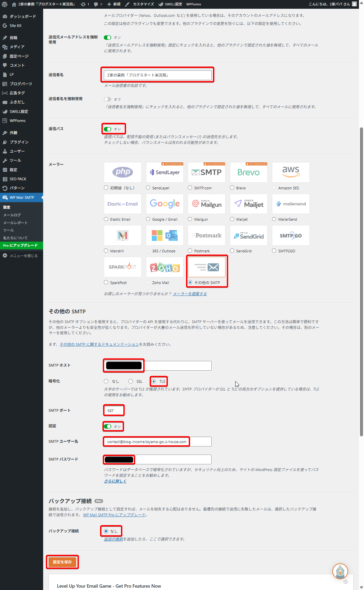Select the Google / Gmail mailer logo
This screenshot has width=364, height=590.
point(164,204)
